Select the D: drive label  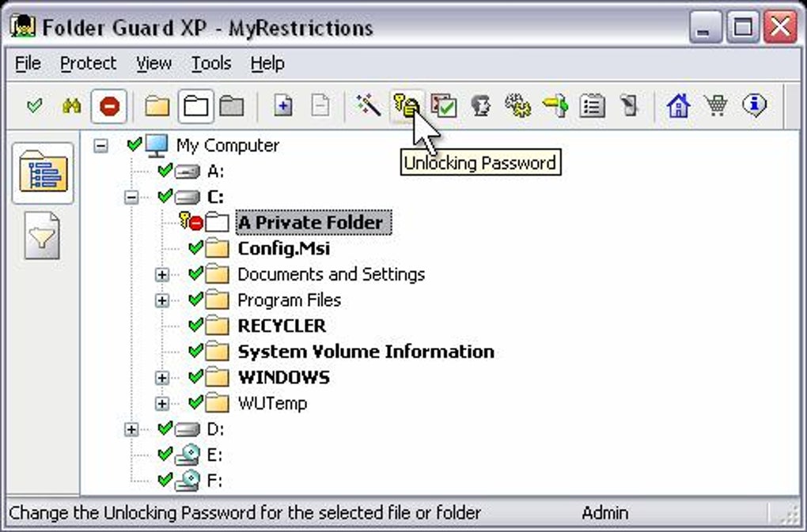pyautogui.click(x=215, y=429)
